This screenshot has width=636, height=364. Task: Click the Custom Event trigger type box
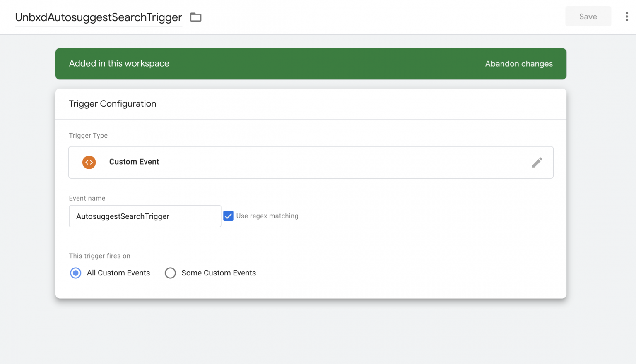point(311,162)
